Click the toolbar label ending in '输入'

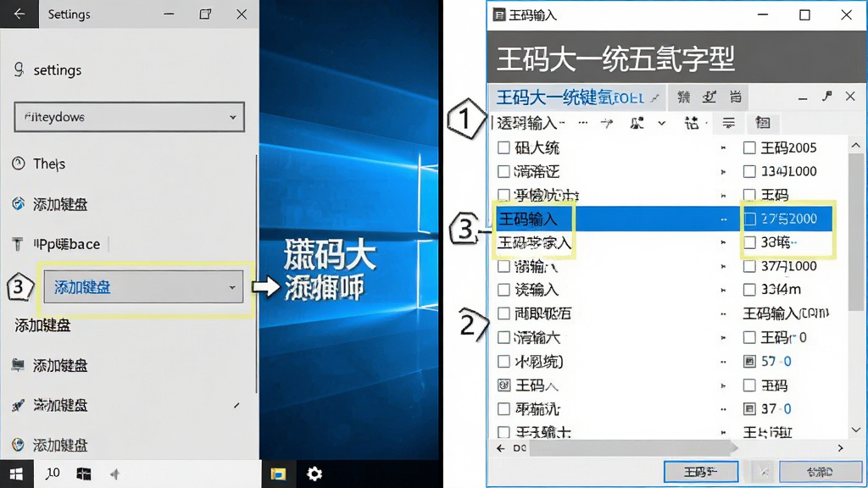529,123
